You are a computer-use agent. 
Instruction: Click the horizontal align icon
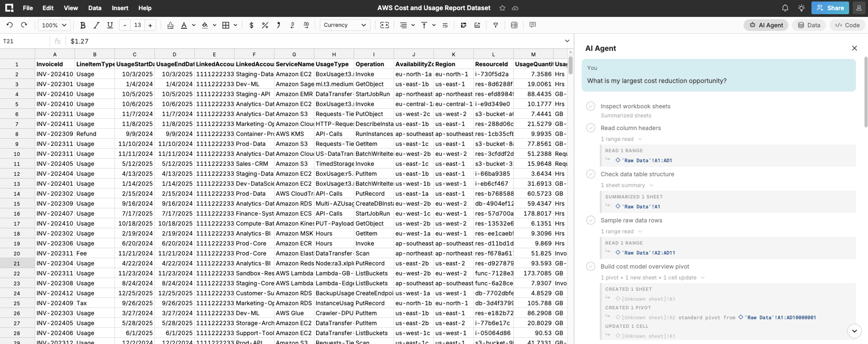tap(403, 25)
